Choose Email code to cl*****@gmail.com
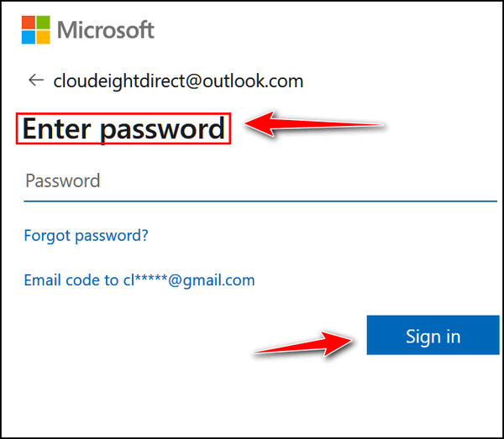 (139, 280)
